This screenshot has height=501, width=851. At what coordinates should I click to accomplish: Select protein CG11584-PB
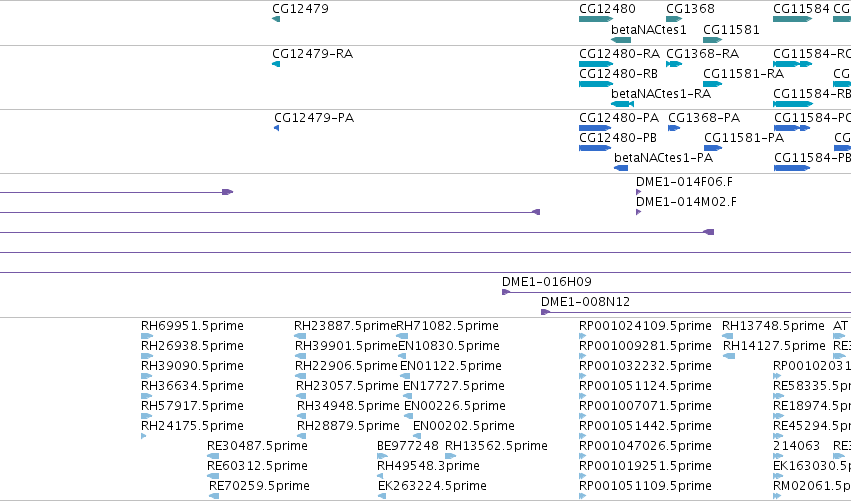click(x=812, y=158)
